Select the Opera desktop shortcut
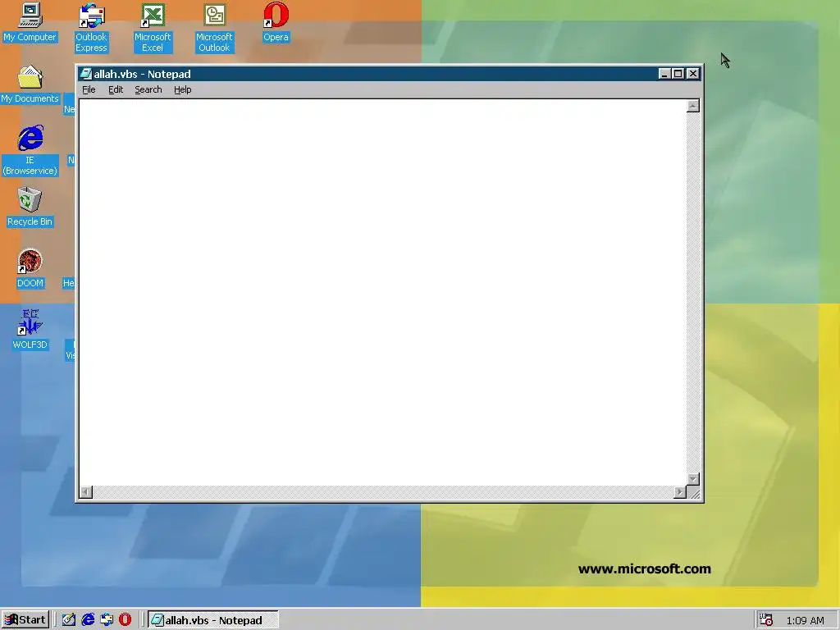Image resolution: width=840 pixels, height=630 pixels. click(x=276, y=22)
